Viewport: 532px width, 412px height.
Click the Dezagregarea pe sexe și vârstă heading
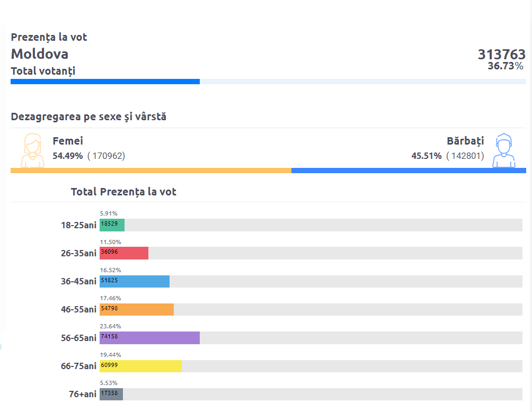pyautogui.click(x=88, y=117)
